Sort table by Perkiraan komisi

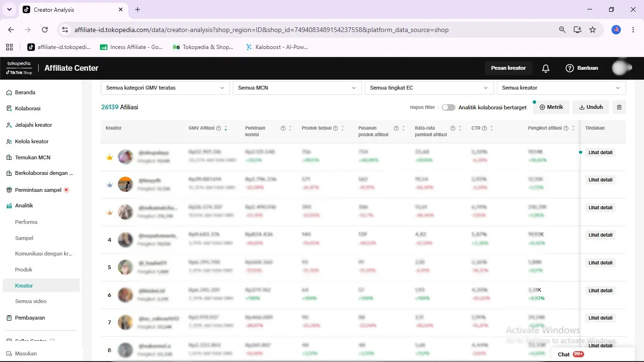click(290, 128)
